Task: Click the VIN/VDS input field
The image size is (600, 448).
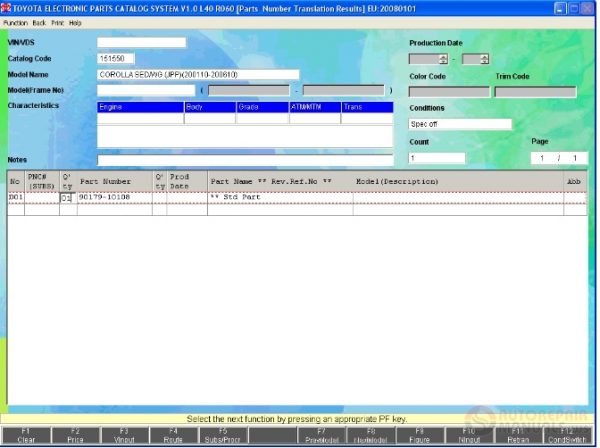Action: (142, 42)
